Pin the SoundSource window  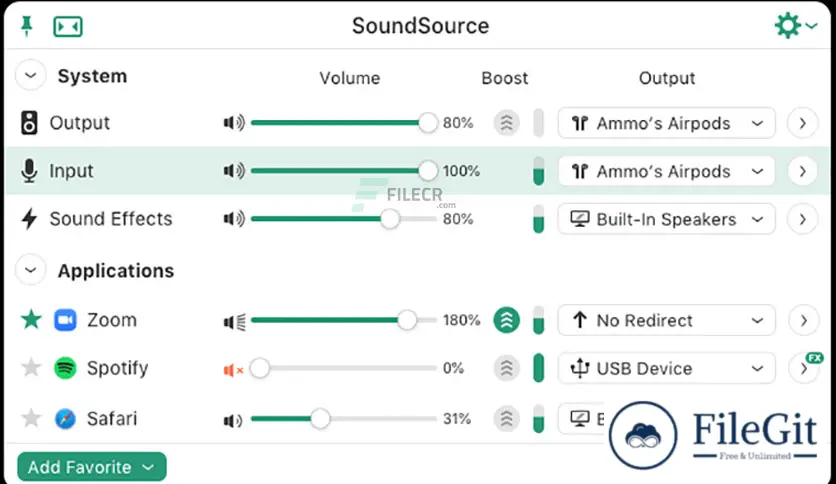coord(26,26)
